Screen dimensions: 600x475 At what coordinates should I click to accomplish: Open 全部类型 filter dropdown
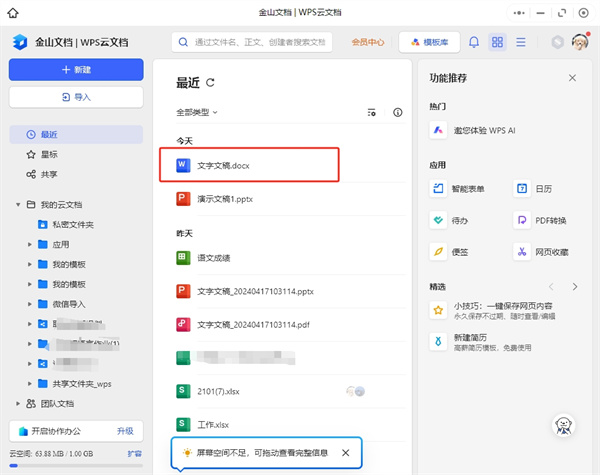(x=197, y=113)
